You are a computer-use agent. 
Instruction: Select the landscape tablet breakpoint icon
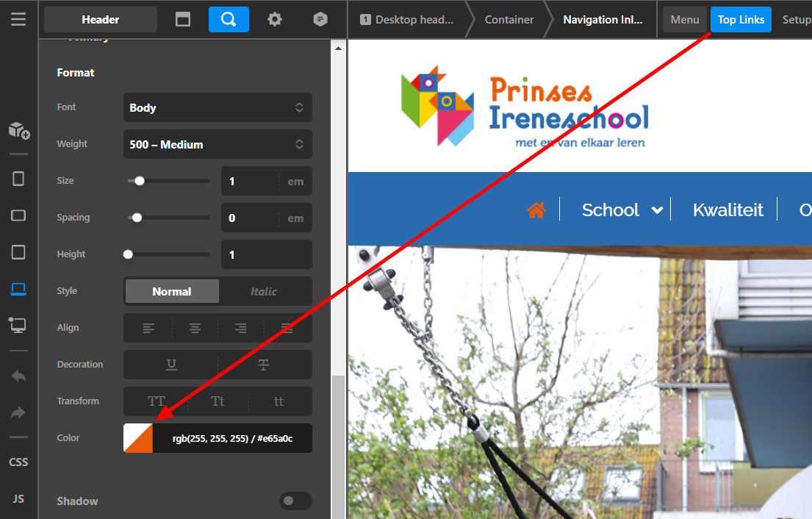click(18, 215)
